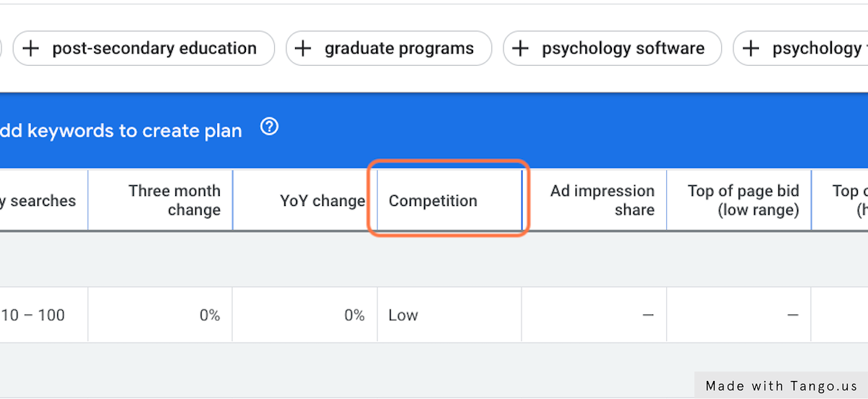Click Top of page bid (low range) header
The width and height of the screenshot is (868, 399).
pos(743,200)
